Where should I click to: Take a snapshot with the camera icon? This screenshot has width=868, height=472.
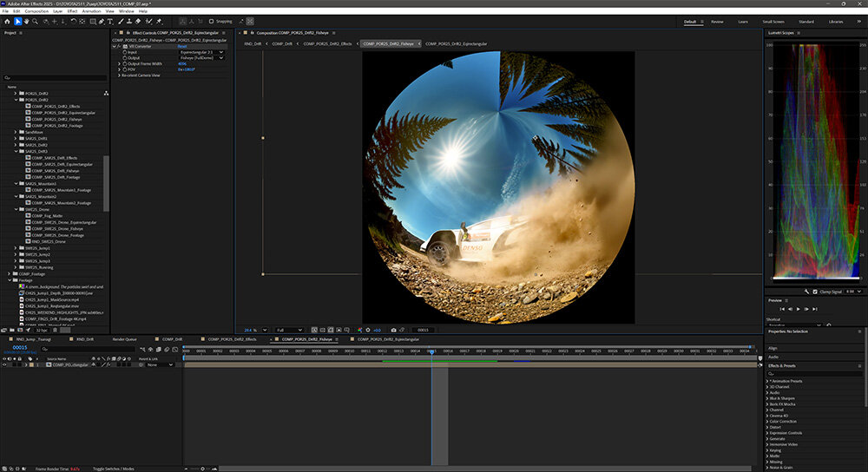click(393, 330)
